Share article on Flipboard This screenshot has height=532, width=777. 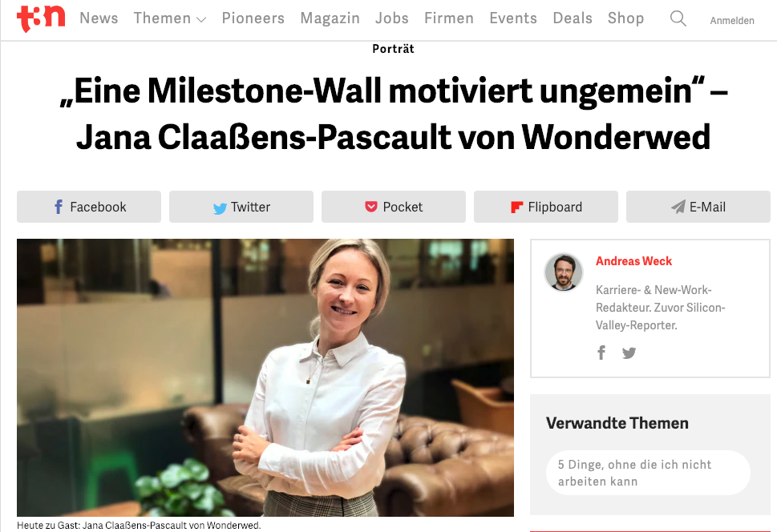pyautogui.click(x=546, y=207)
